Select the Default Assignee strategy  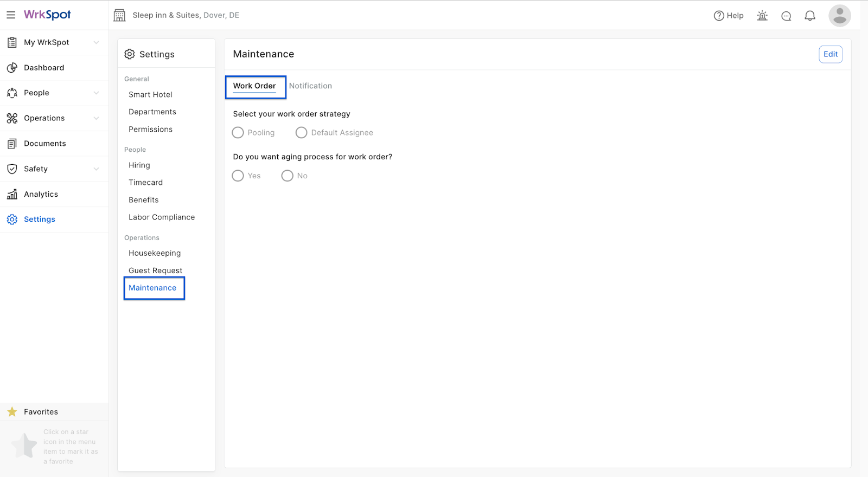(x=301, y=133)
